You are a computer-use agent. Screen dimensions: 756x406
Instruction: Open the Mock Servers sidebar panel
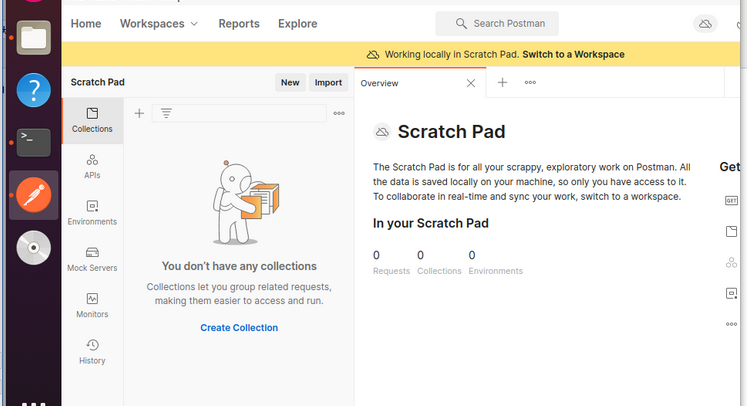(x=92, y=259)
